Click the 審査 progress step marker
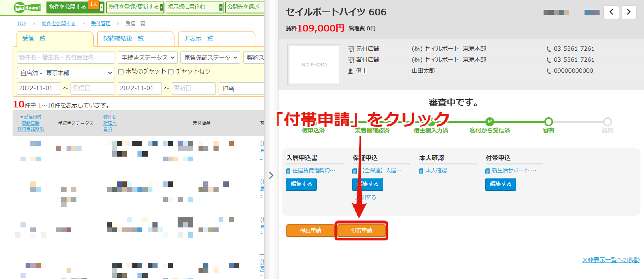 [549, 122]
